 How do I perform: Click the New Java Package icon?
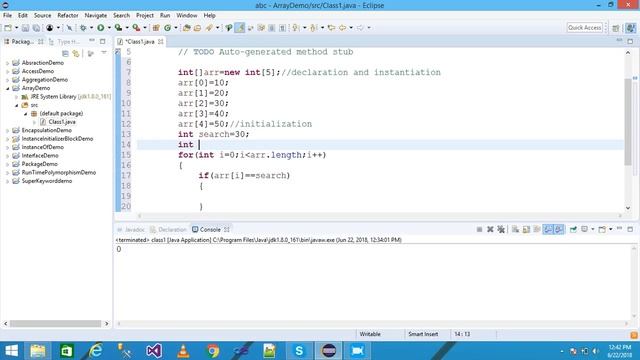(156, 28)
